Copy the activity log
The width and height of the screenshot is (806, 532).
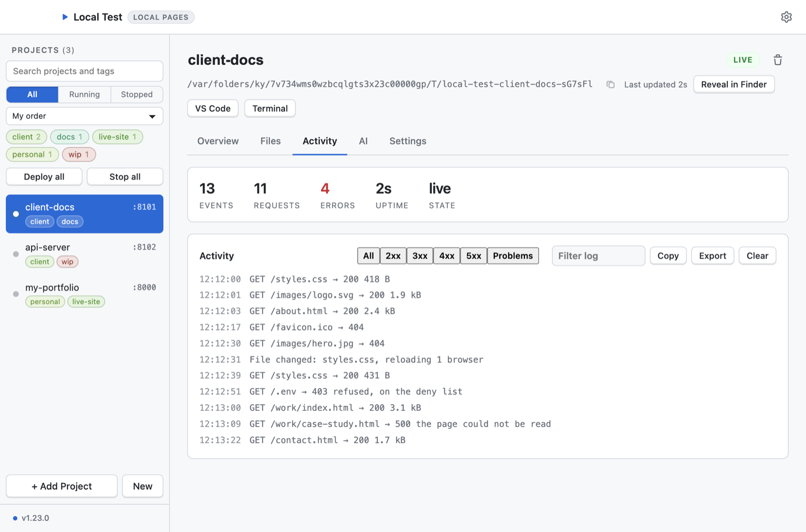click(x=668, y=256)
